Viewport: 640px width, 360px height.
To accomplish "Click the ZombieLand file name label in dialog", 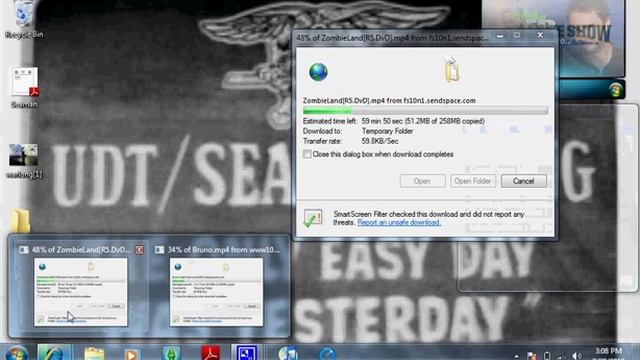I will [389, 100].
